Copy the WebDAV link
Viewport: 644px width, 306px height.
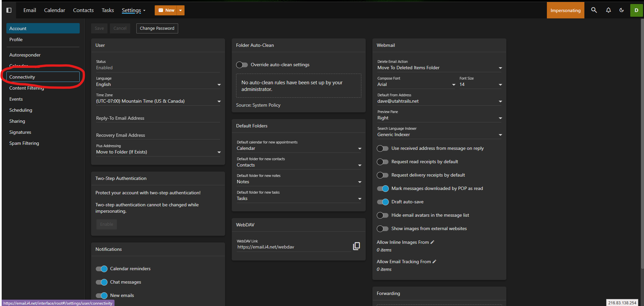[x=356, y=246]
